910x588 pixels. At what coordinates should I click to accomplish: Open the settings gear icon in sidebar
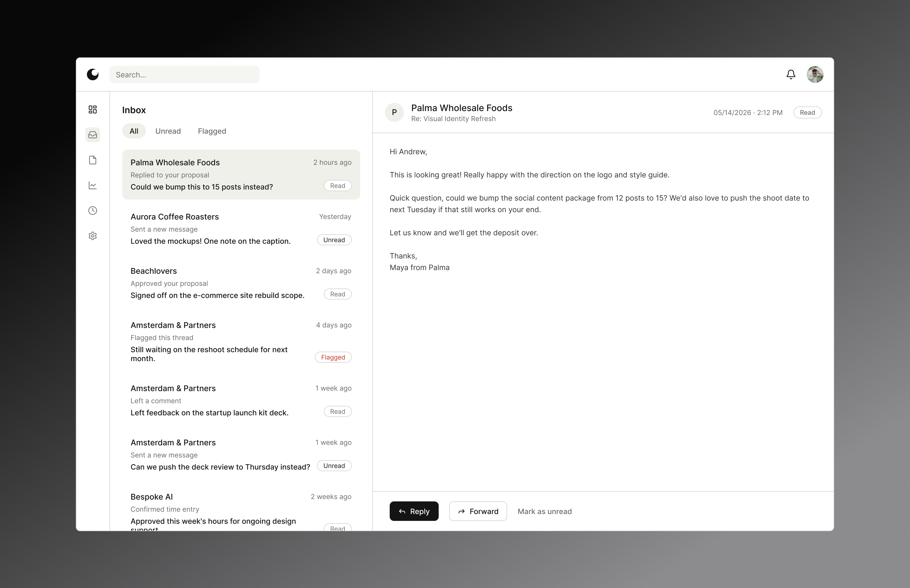pyautogui.click(x=92, y=236)
